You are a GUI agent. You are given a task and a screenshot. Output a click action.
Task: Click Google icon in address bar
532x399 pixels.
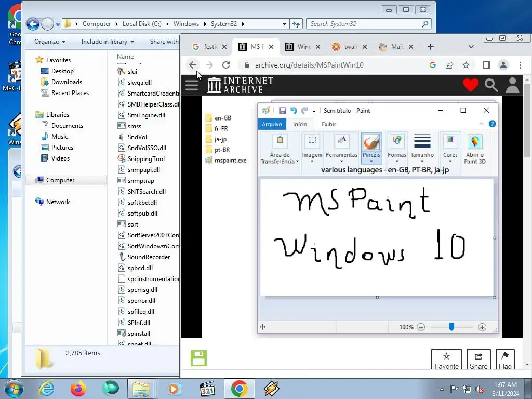point(433,65)
